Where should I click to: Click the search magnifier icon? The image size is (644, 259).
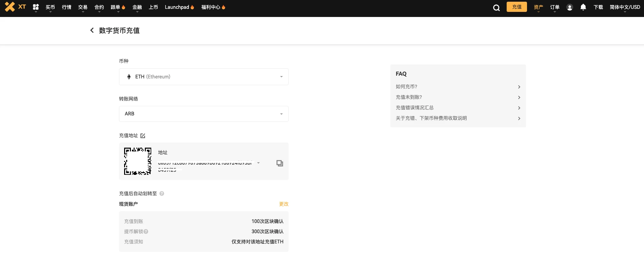pyautogui.click(x=496, y=8)
